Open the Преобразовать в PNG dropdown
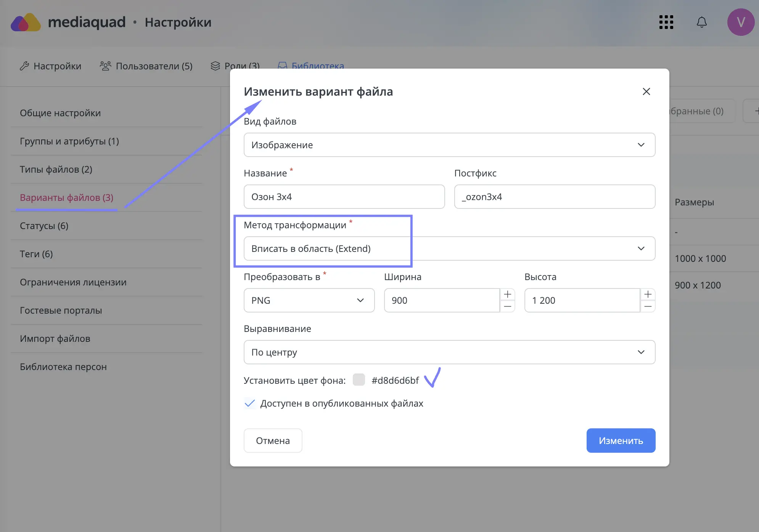This screenshot has height=532, width=759. click(x=309, y=300)
